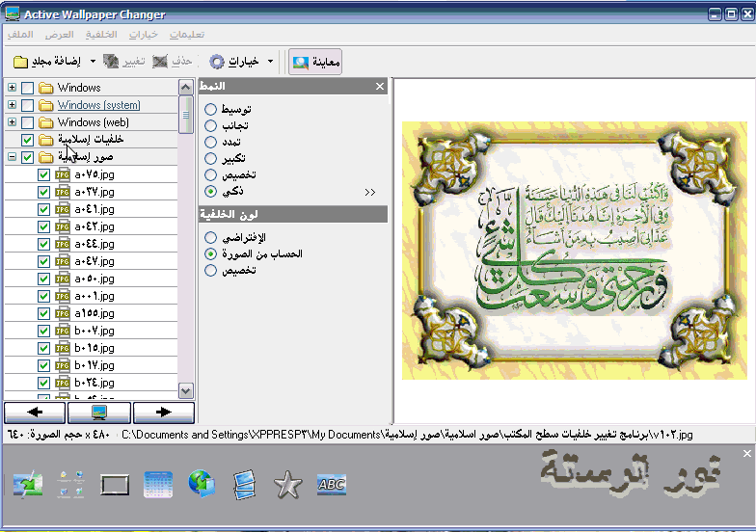This screenshot has height=532, width=756.
Task: Uncheck the خلفيات إسلامية folder checkbox
Action: coord(27,140)
